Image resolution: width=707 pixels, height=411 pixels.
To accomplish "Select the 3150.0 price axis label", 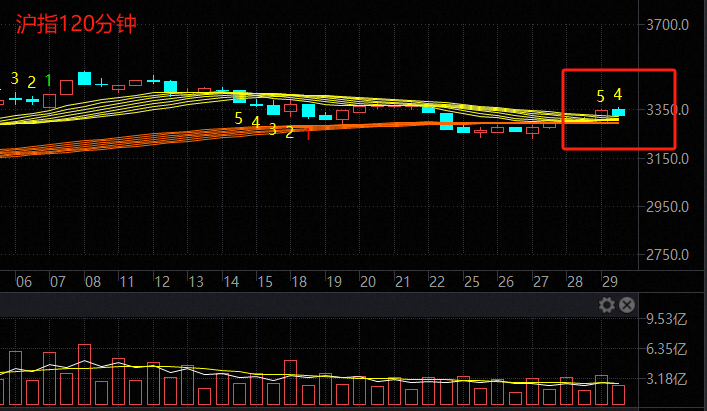I will pyautogui.click(x=667, y=159).
